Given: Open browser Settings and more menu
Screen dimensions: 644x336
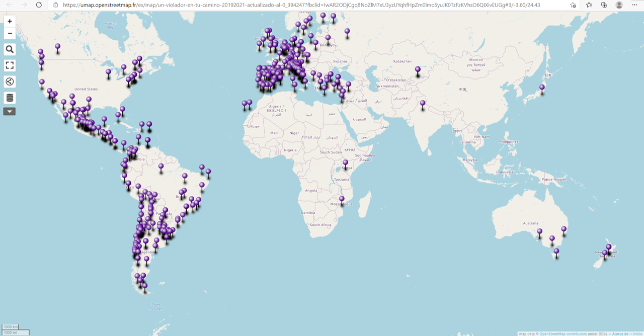Looking at the screenshot, I should [x=634, y=5].
